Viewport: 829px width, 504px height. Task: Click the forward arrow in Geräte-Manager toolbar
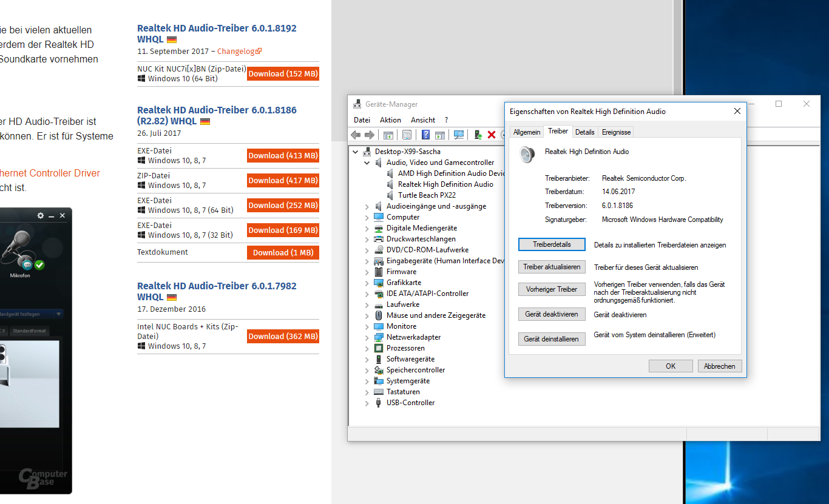369,135
